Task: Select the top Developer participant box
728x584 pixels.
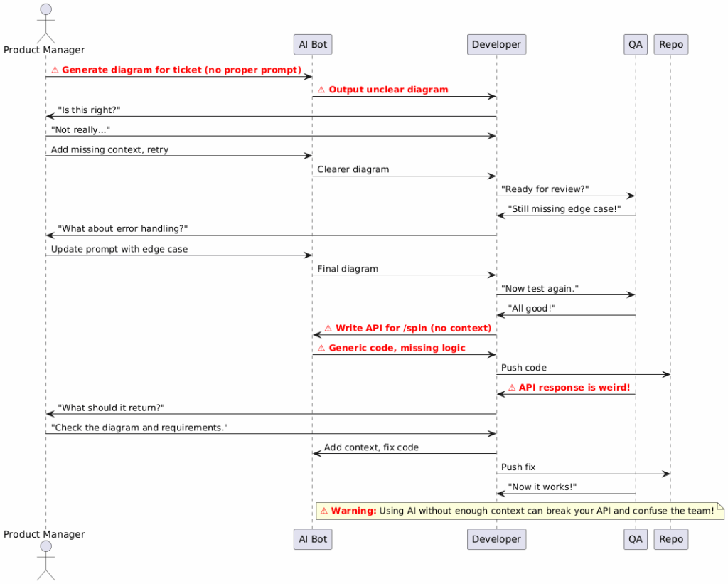Action: pyautogui.click(x=496, y=45)
